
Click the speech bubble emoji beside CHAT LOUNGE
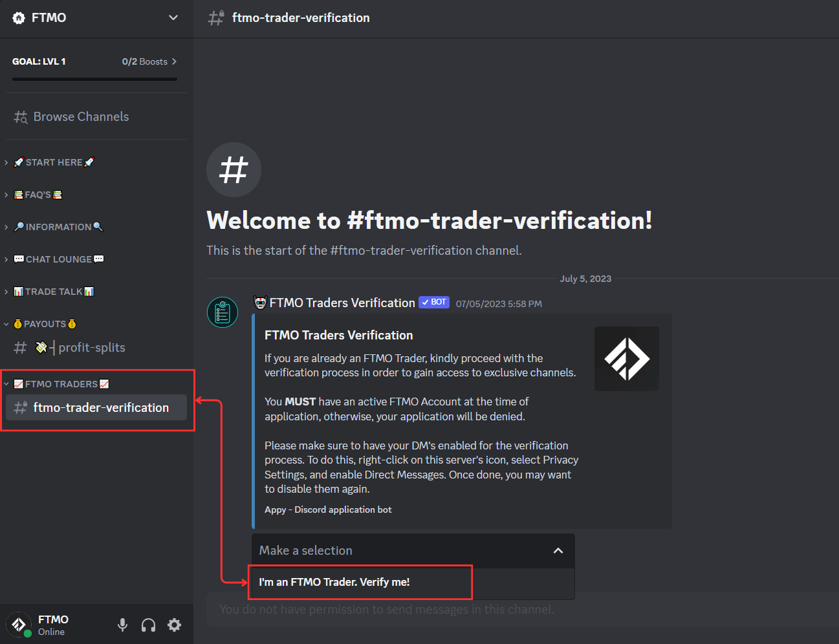[19, 259]
